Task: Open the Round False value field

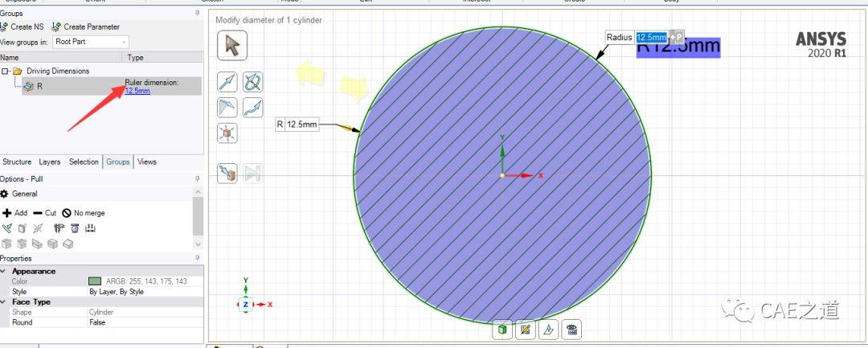Action: (145, 322)
